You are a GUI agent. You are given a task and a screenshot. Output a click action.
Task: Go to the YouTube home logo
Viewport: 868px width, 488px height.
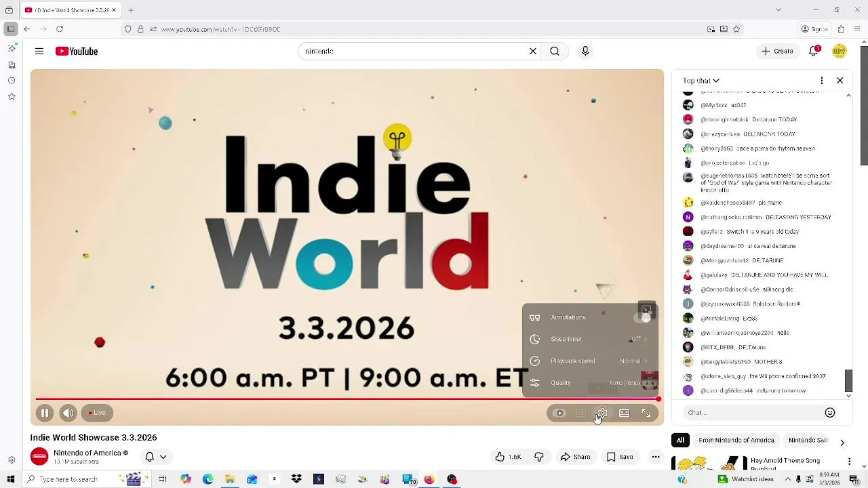point(77,52)
